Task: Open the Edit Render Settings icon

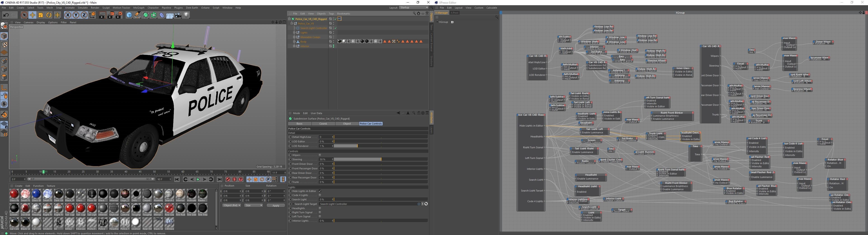Action: point(119,15)
